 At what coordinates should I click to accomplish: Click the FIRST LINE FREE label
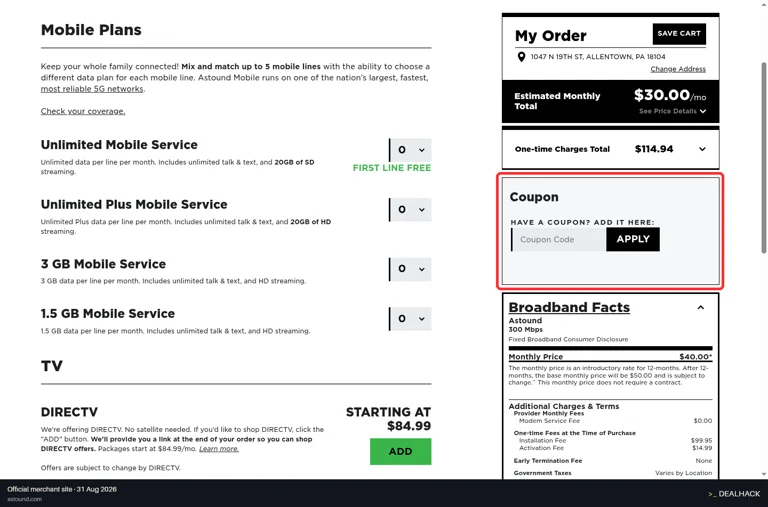point(392,168)
